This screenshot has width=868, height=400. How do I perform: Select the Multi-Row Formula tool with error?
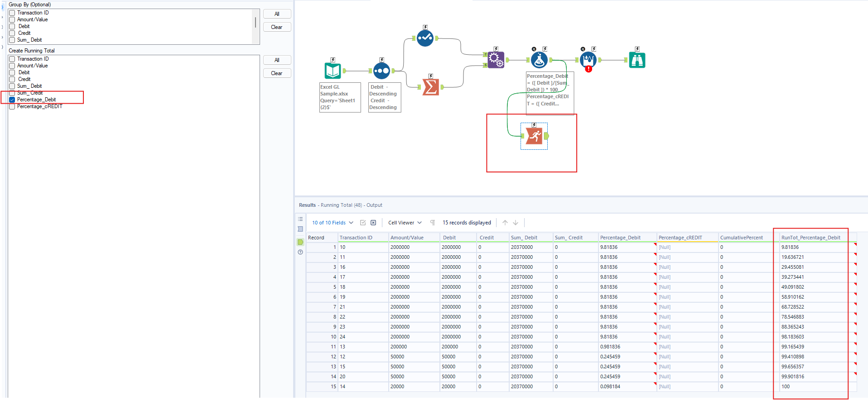pos(588,60)
